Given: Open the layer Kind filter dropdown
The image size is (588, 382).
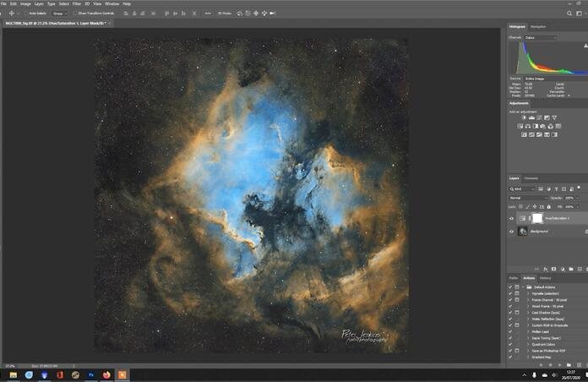Looking at the screenshot, I should 522,189.
